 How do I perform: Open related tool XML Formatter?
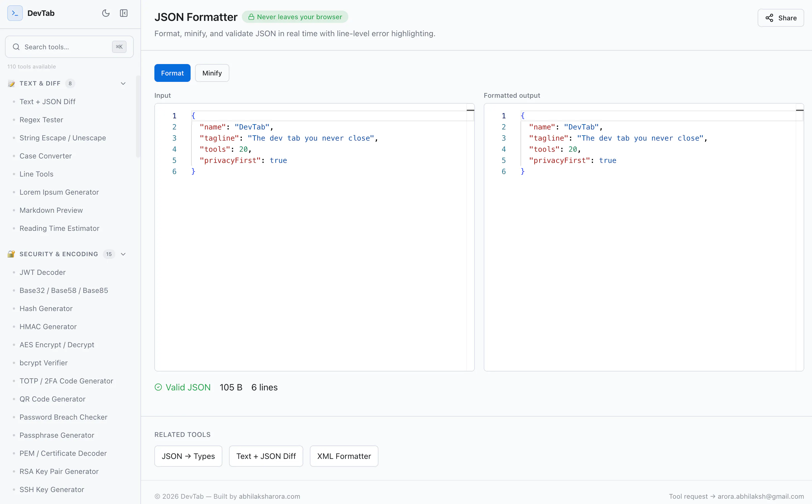[x=344, y=456]
